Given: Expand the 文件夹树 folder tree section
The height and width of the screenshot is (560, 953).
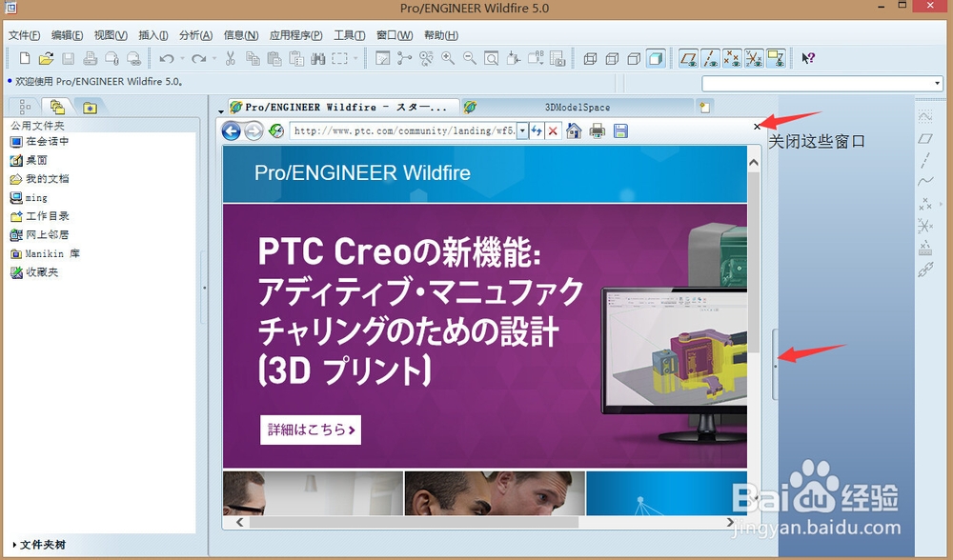Looking at the screenshot, I should coord(39,545).
